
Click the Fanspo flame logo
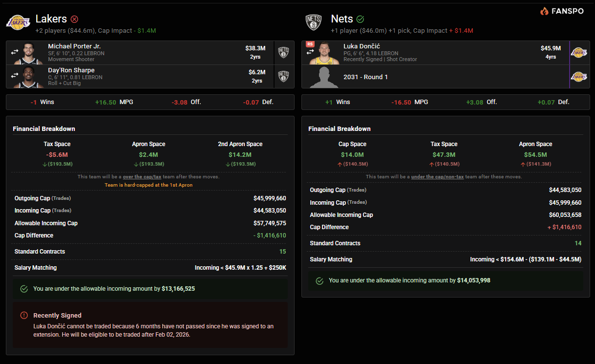544,11
